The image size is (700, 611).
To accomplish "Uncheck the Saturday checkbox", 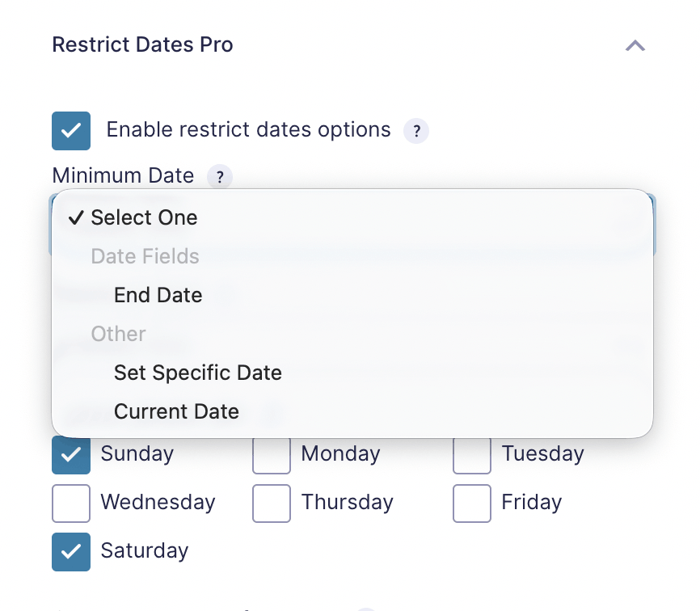I will [x=71, y=552].
